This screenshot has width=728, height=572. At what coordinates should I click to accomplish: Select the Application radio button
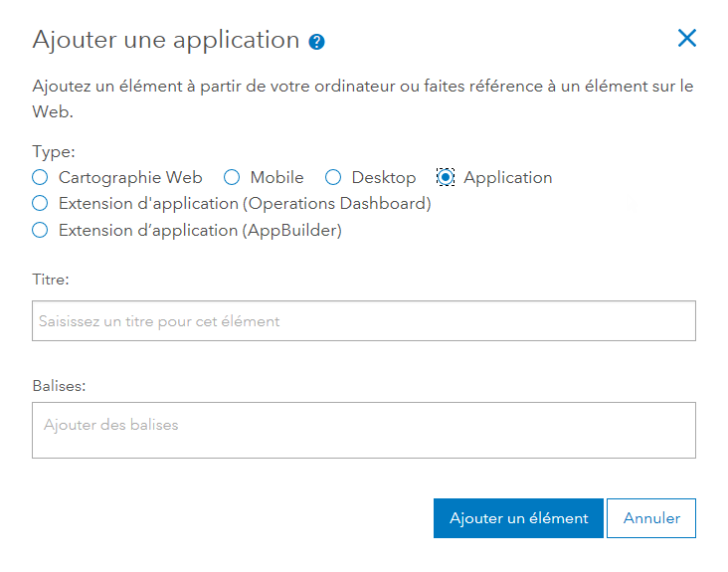446,177
